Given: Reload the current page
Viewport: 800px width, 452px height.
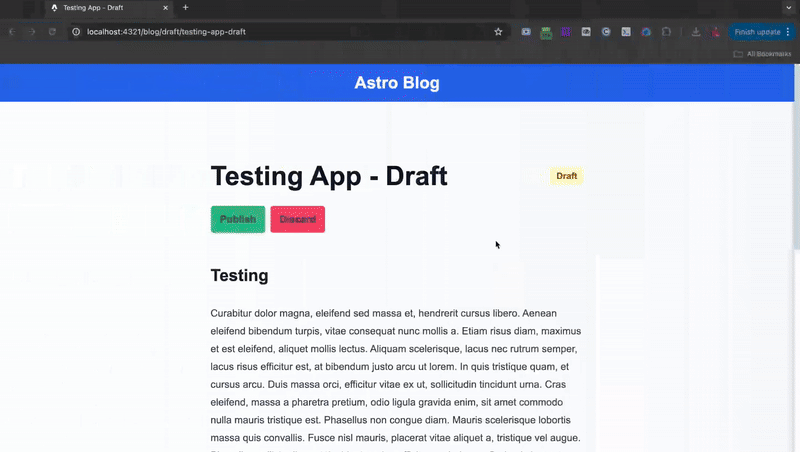Looking at the screenshot, I should point(52,32).
